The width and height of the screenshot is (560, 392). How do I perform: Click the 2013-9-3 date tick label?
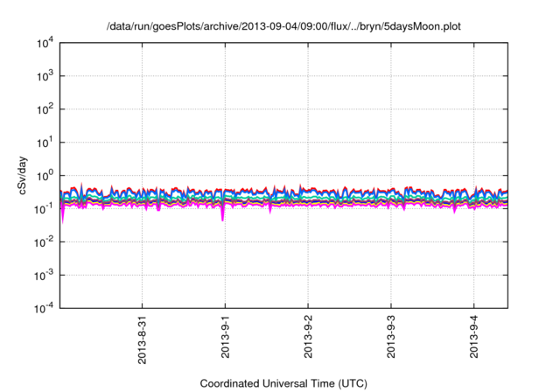click(391, 336)
